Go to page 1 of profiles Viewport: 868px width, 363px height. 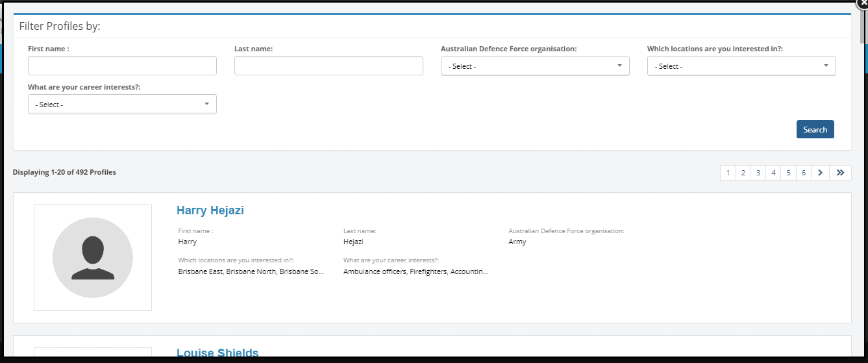[x=728, y=173]
